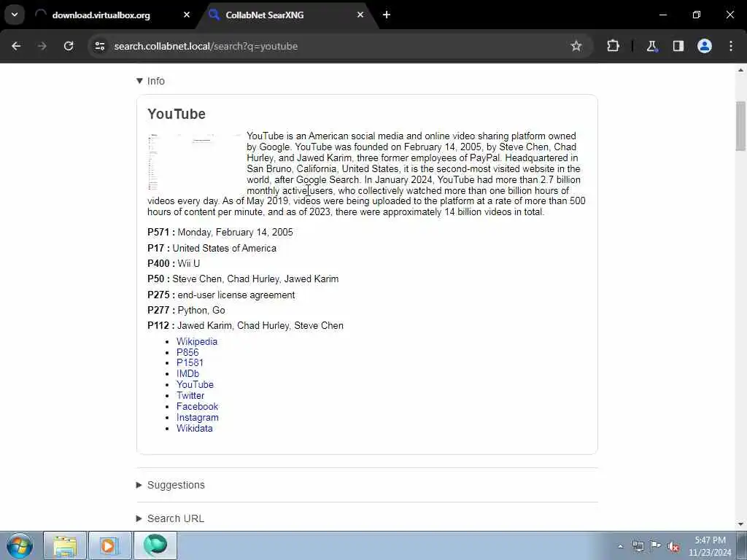The image size is (747, 560).
Task: Close the CollabNet SearXNG tab
Action: point(360,15)
